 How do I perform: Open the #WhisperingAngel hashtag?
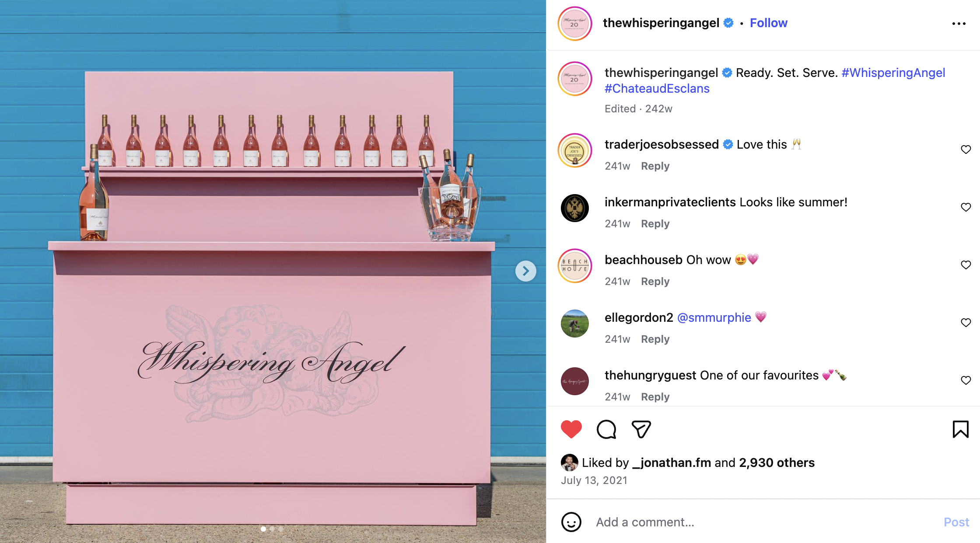pos(893,73)
